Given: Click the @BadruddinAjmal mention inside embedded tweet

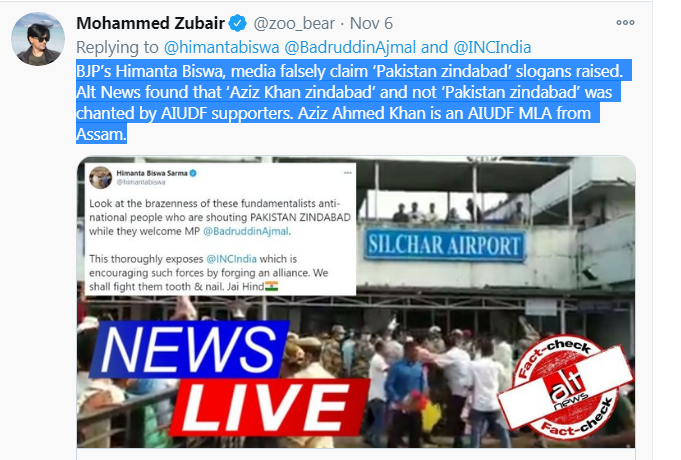Looking at the screenshot, I should click(245, 231).
